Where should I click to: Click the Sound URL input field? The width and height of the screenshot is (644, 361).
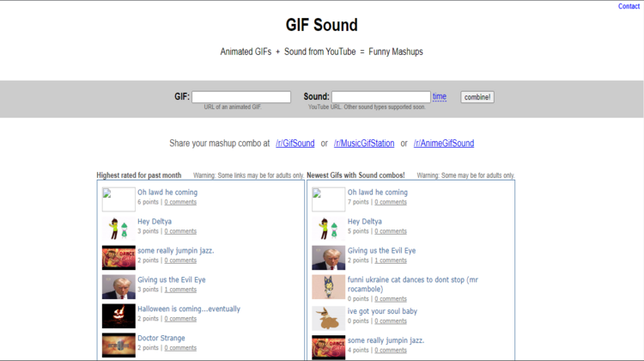380,97
